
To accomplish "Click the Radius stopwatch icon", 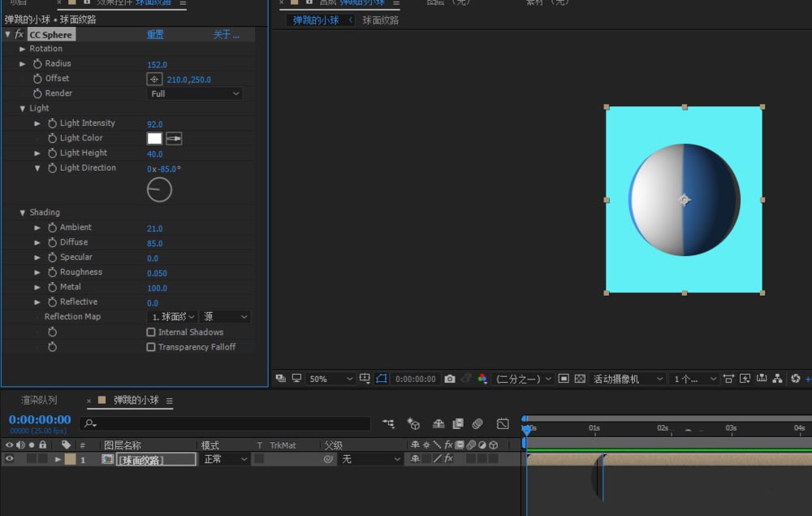I will pyautogui.click(x=37, y=63).
